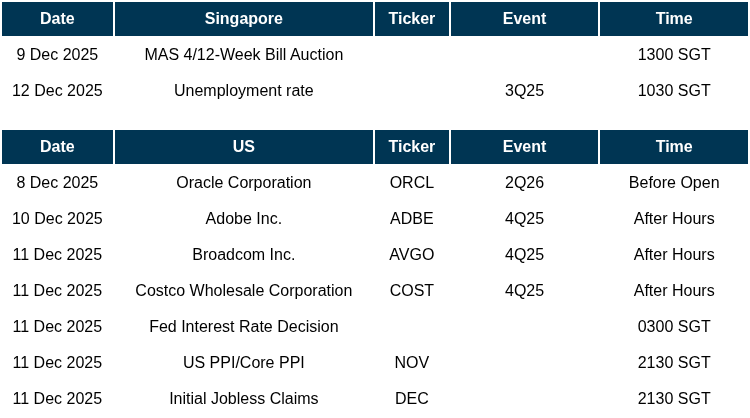
Task: Click Costco Wholesale Corporation
Action: 243,291
